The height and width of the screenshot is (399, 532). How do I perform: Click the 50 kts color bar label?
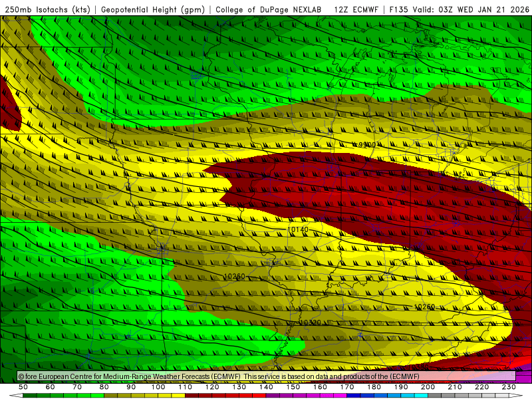coord(23,387)
